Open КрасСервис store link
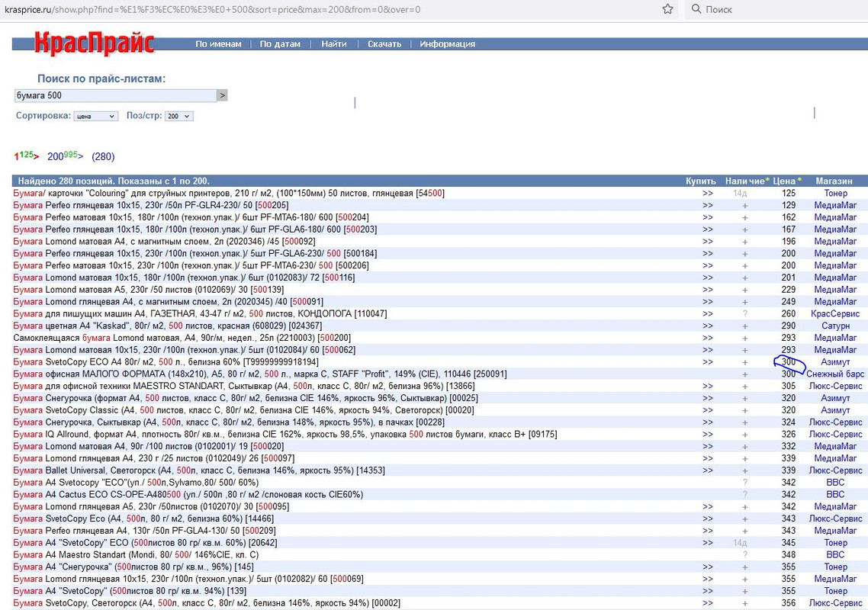The height and width of the screenshot is (610, 868). click(835, 314)
